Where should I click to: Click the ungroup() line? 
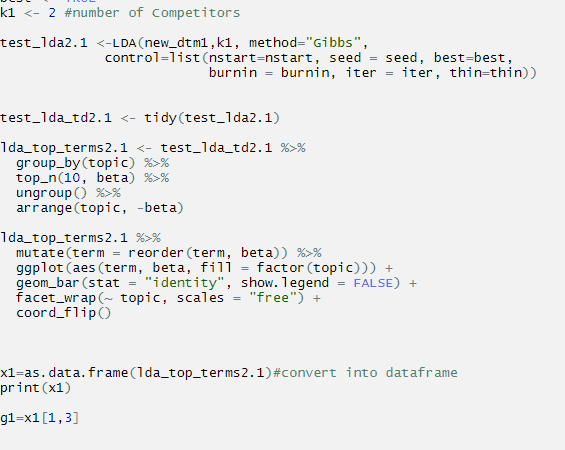coord(68,193)
